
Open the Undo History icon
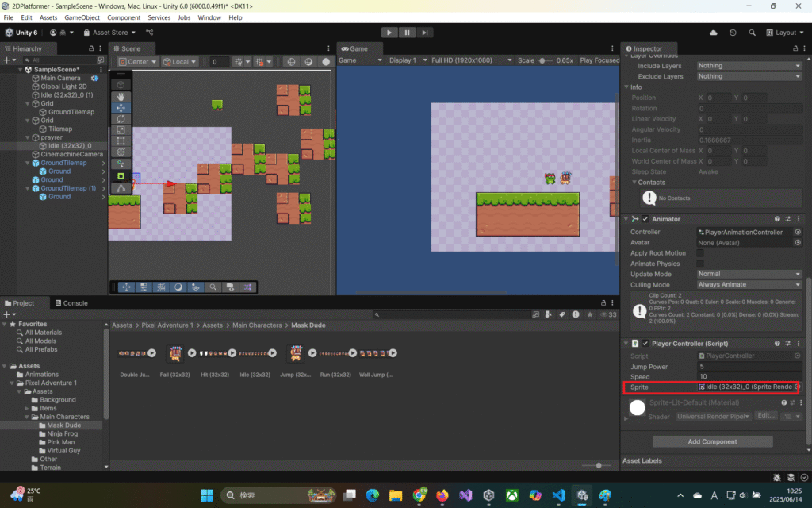pyautogui.click(x=733, y=32)
